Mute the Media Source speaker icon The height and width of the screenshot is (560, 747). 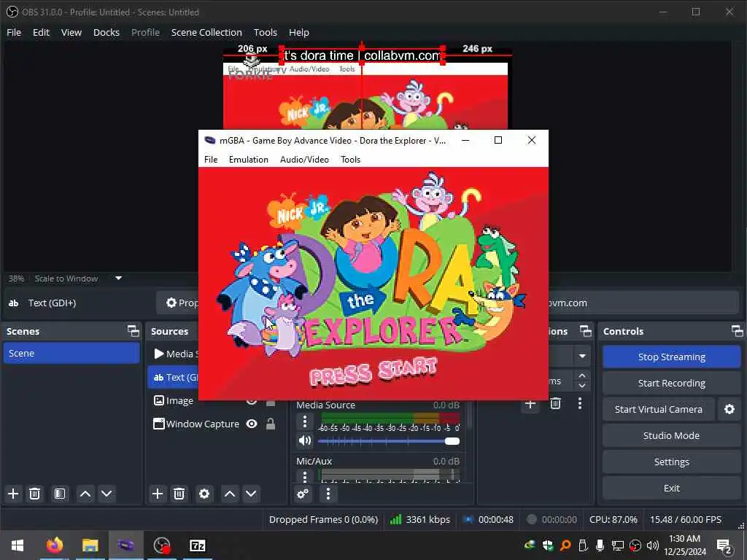coord(304,440)
